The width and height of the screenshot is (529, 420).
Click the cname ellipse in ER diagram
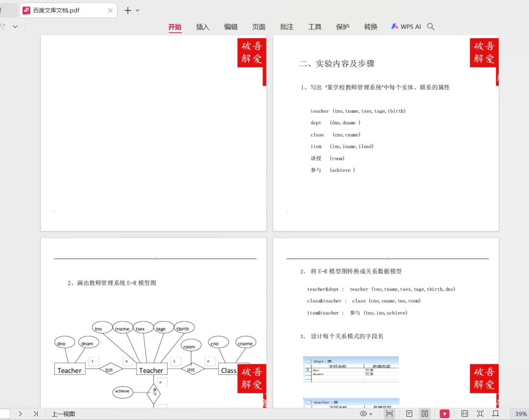[245, 343]
